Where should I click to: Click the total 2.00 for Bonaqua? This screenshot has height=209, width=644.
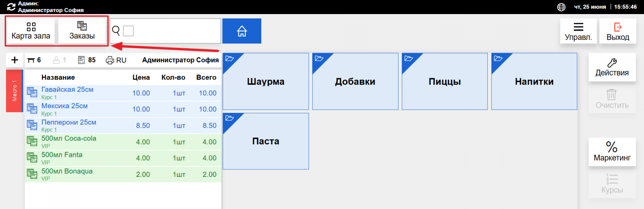click(x=209, y=174)
